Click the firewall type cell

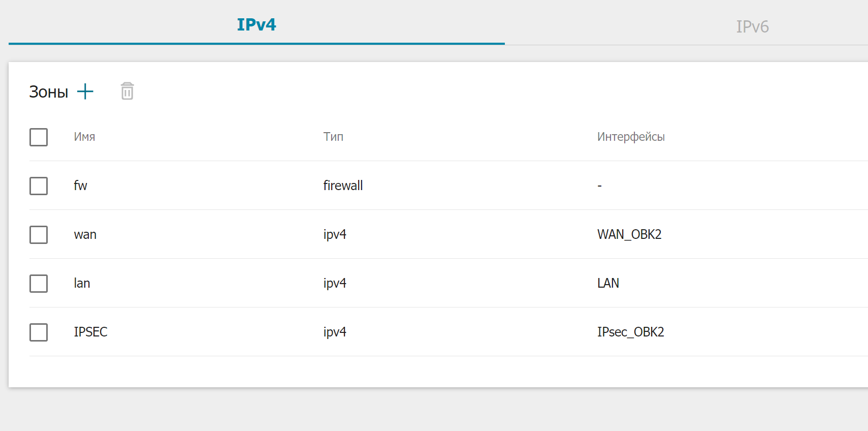343,186
